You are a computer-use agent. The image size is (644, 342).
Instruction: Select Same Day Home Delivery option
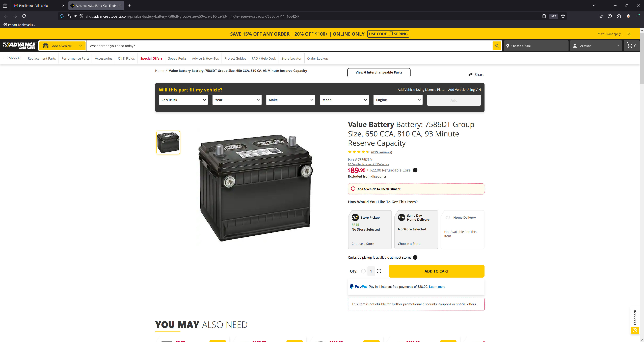416,230
